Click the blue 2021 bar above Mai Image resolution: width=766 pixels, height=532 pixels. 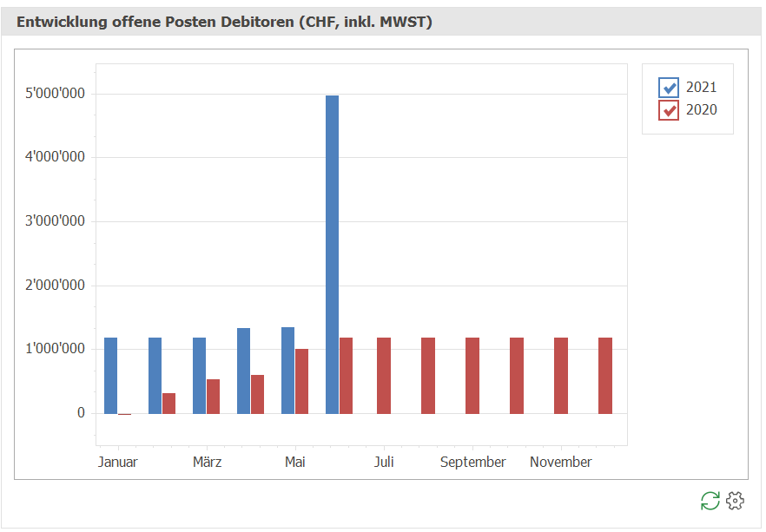pos(287,371)
